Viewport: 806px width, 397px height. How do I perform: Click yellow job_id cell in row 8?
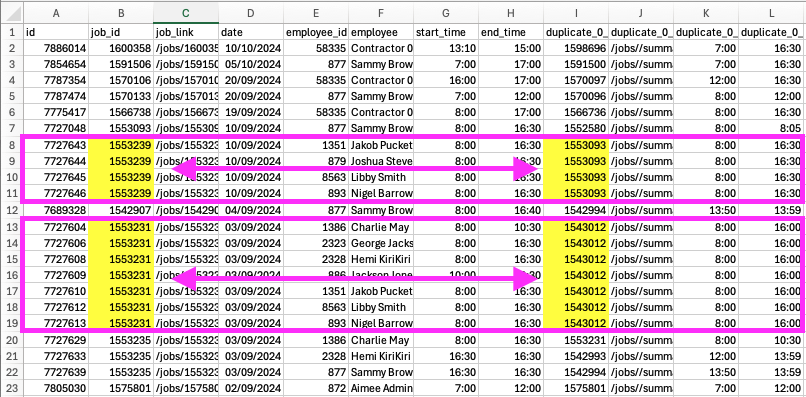(x=121, y=145)
